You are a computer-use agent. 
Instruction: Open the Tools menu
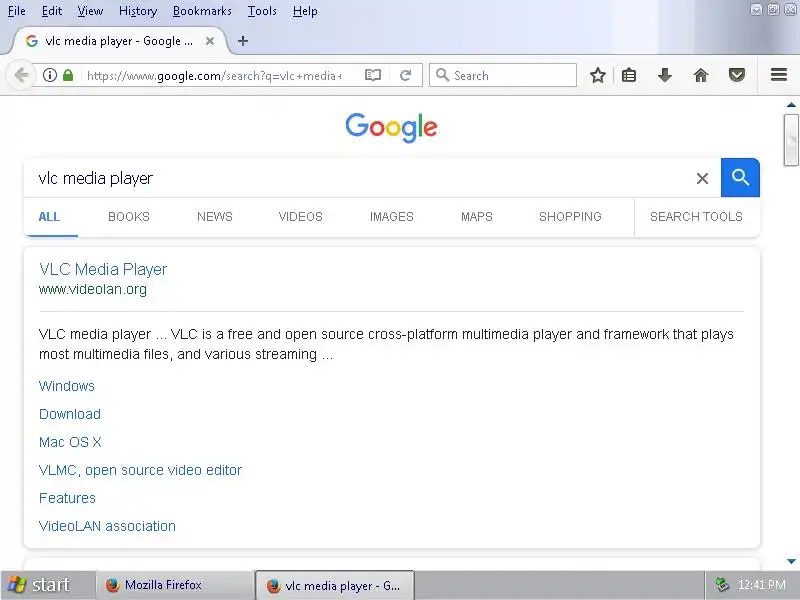click(x=262, y=11)
